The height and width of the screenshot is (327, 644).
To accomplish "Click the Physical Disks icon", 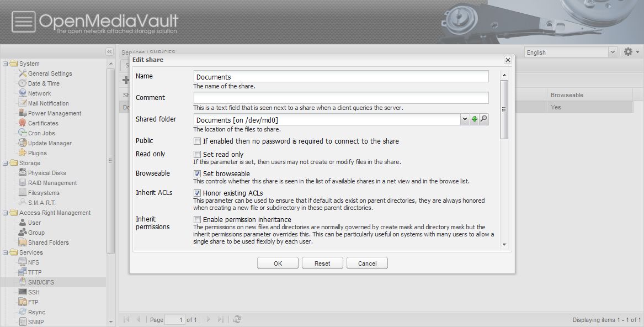I will point(23,173).
